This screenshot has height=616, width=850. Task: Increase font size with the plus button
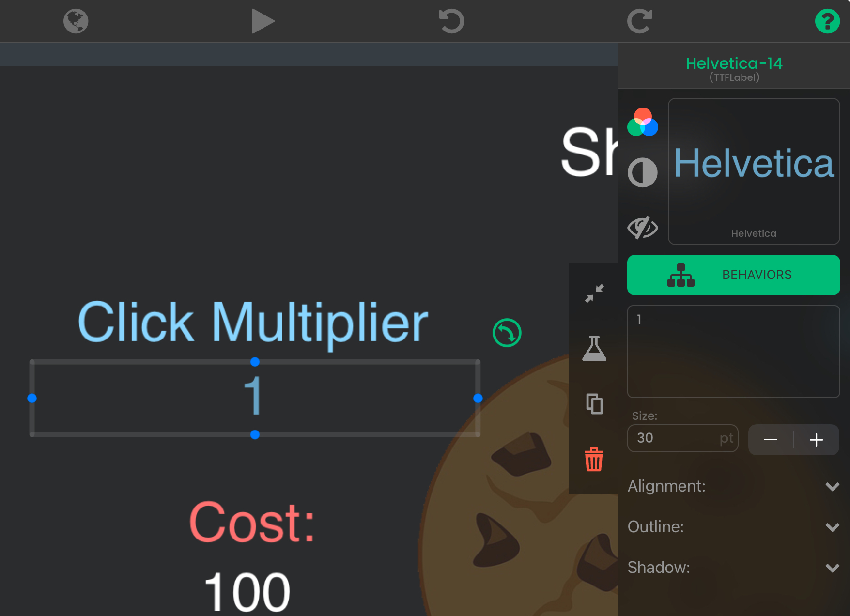(x=816, y=440)
